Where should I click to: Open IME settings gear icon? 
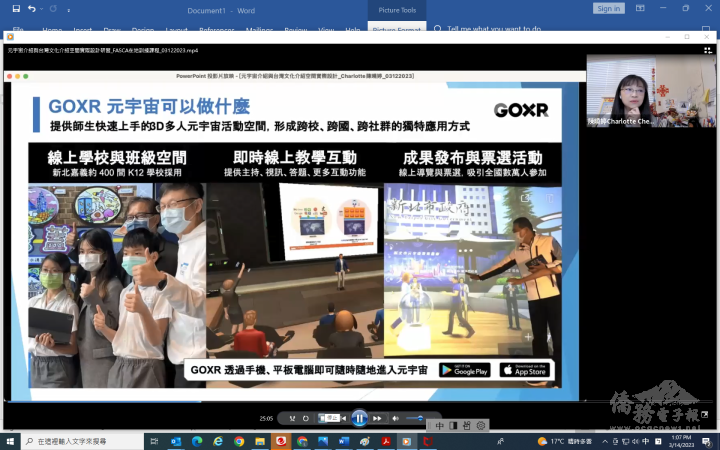coord(481,426)
